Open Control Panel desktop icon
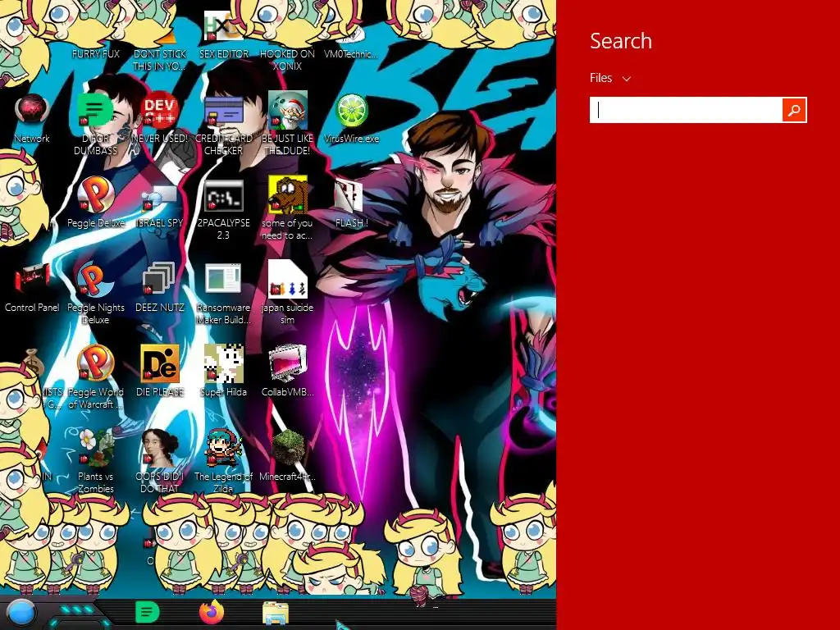The width and height of the screenshot is (840, 630). click(x=32, y=279)
